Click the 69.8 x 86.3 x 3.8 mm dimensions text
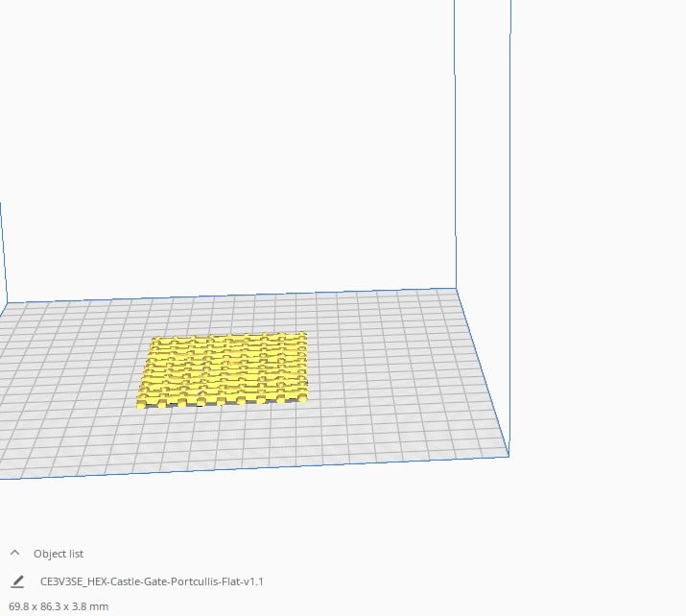Viewport: 686px width, 616px height. [59, 606]
